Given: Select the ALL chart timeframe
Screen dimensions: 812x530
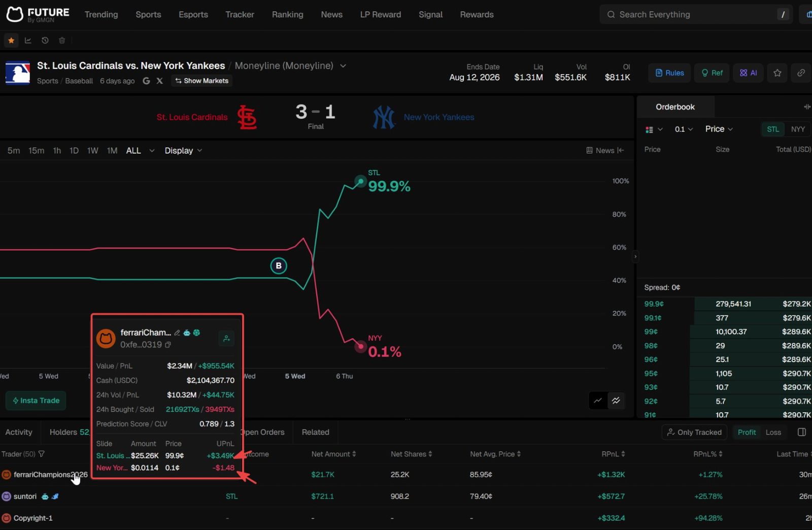Looking at the screenshot, I should pyautogui.click(x=133, y=151).
